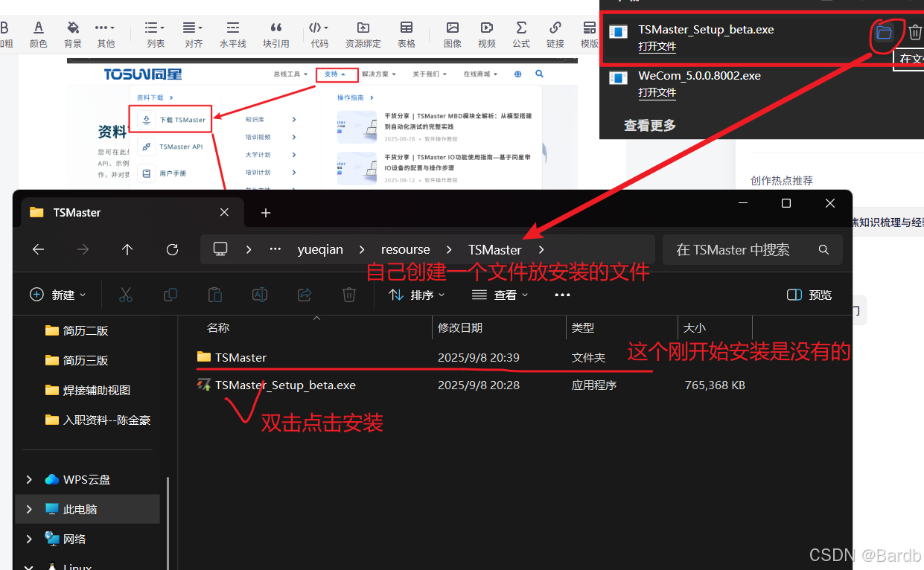Go back in File Explorer
Viewport: 924px width, 570px height.
[x=38, y=250]
